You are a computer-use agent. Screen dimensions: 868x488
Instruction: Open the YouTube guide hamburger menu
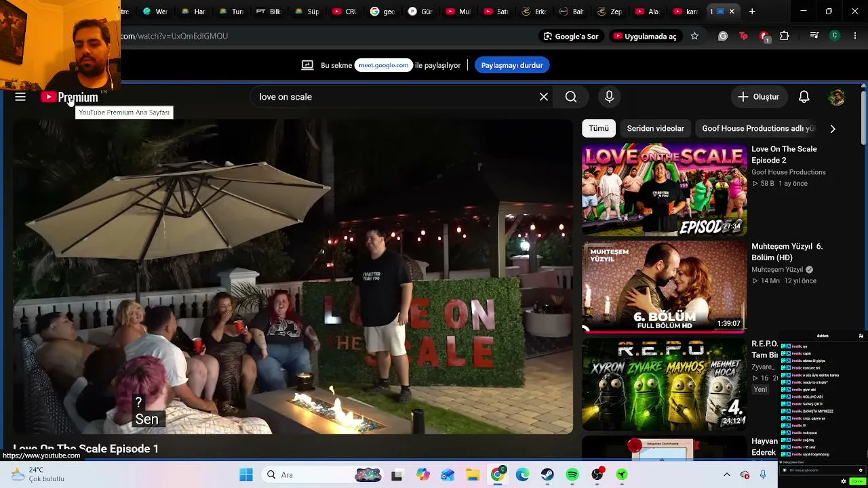[x=20, y=97]
